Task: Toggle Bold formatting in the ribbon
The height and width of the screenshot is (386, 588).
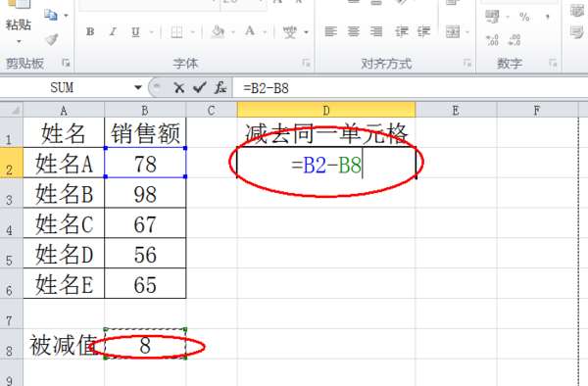Action: [90, 32]
